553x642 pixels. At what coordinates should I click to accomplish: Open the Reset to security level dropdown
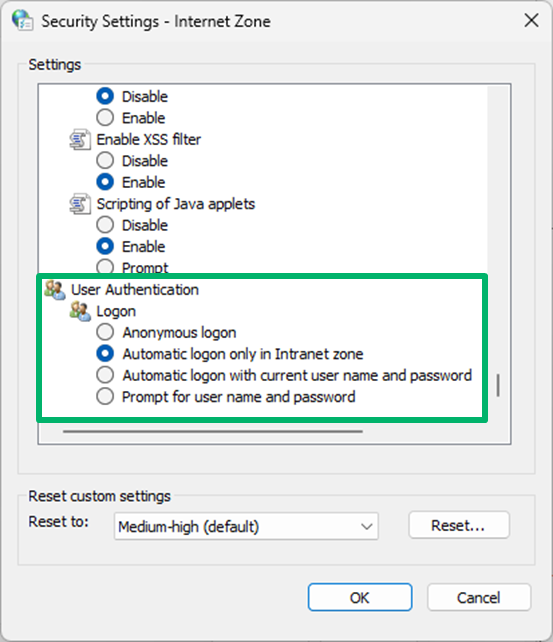click(x=246, y=526)
